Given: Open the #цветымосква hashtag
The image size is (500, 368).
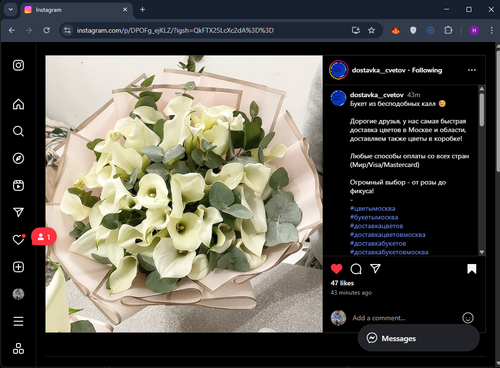Looking at the screenshot, I should (x=372, y=209).
